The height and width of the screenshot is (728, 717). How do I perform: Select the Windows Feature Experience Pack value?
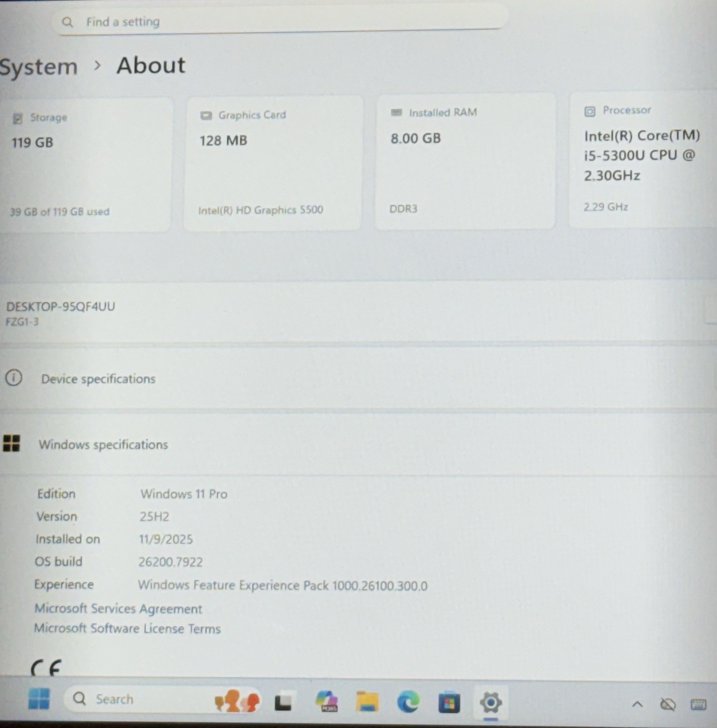pos(283,585)
